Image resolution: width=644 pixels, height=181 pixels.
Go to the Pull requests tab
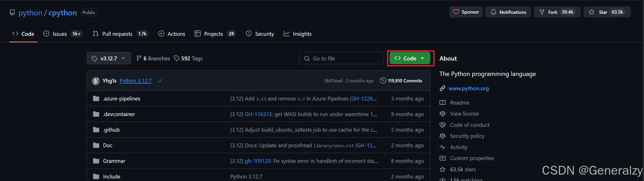coord(120,34)
